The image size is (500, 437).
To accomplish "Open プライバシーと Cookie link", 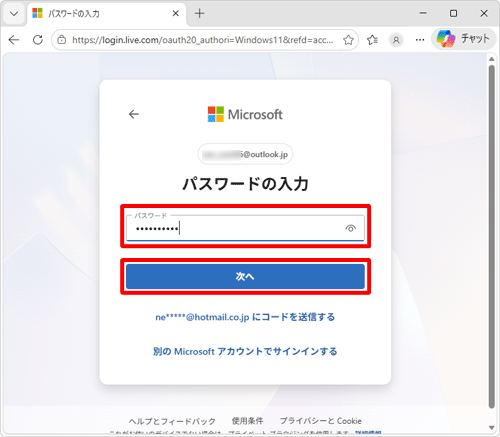I will (x=321, y=421).
